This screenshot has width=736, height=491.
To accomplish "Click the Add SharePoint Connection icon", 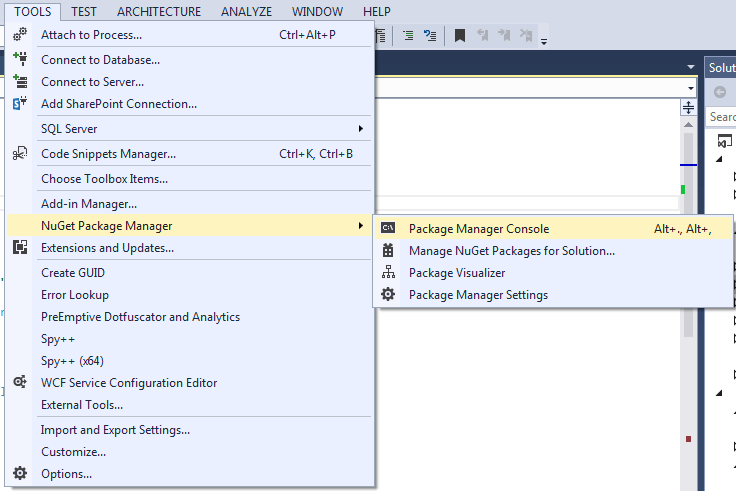I will click(x=20, y=103).
